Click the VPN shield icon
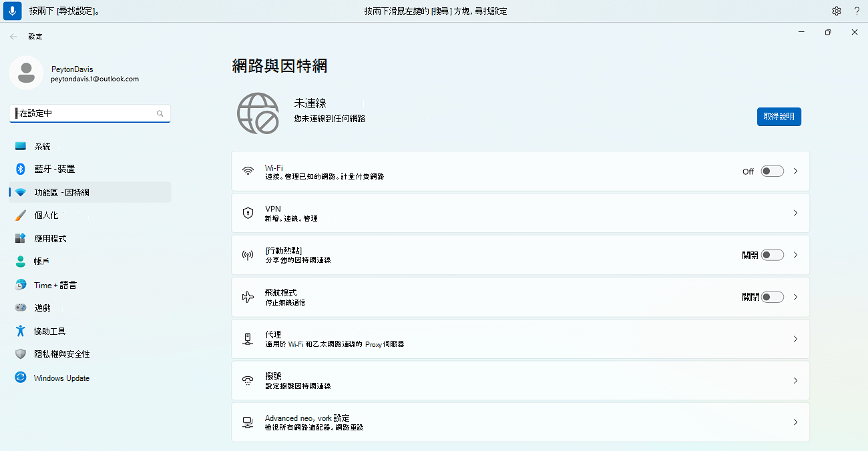Screen dimensions: 868x451 [248, 213]
